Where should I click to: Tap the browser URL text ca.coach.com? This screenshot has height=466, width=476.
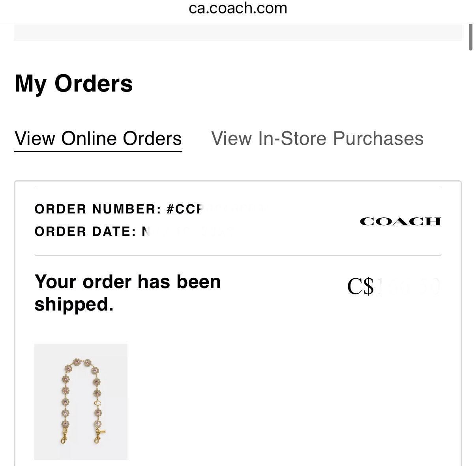[x=238, y=8]
